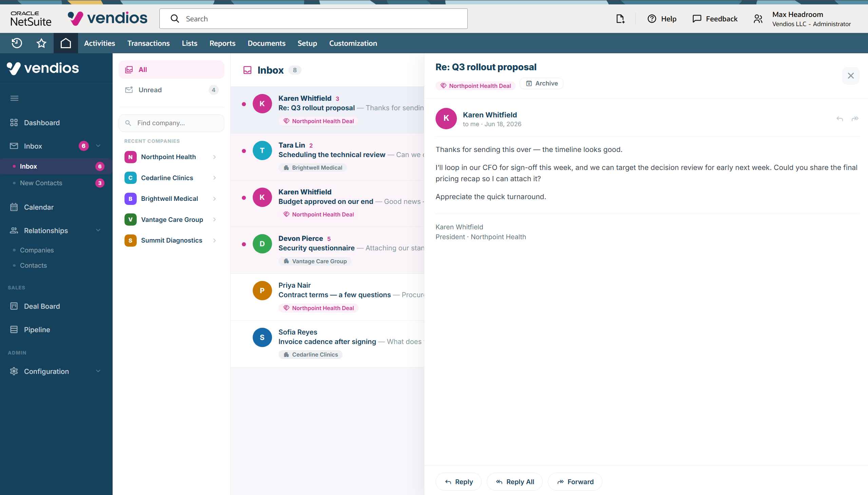The height and width of the screenshot is (495, 868).
Task: Click the reply arrow icon beside sender
Action: tap(840, 119)
